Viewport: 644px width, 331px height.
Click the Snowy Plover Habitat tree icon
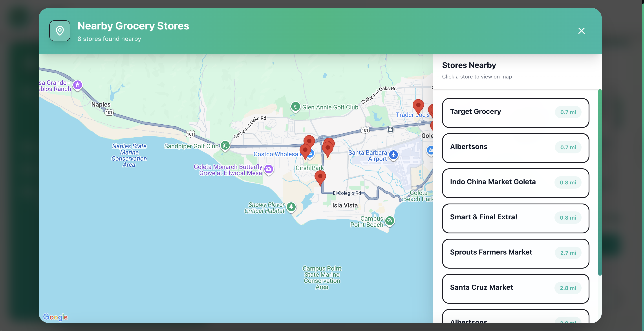coord(291,207)
